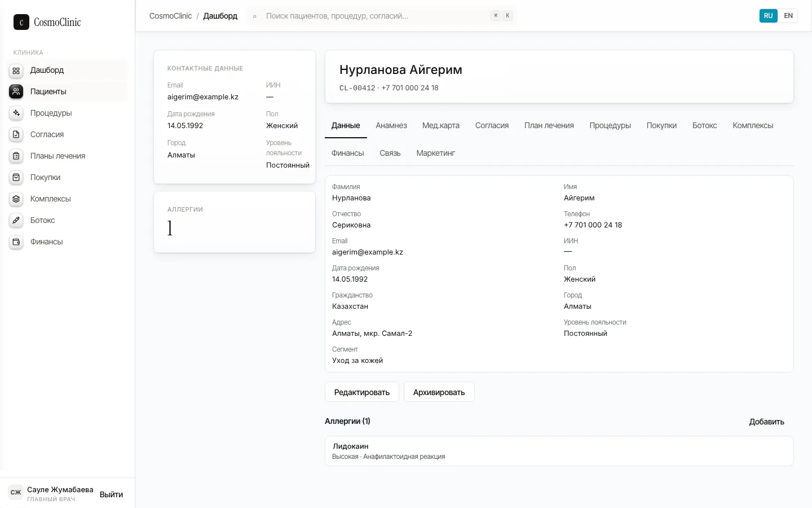This screenshot has width=812, height=508.
Task: Switch to the Процедуры tab
Action: point(610,125)
